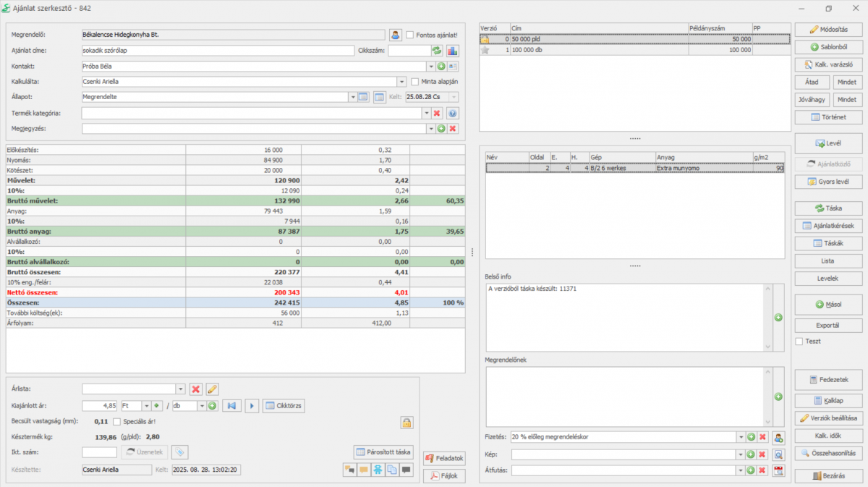The image size is (868, 487).
Task: Click the pencil edit icon next to Árlista
Action: point(211,389)
